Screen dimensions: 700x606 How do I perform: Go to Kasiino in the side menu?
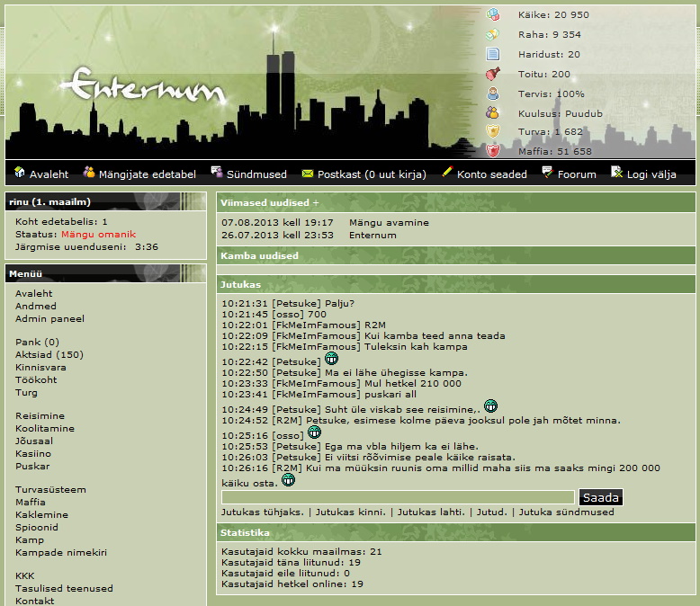point(34,454)
